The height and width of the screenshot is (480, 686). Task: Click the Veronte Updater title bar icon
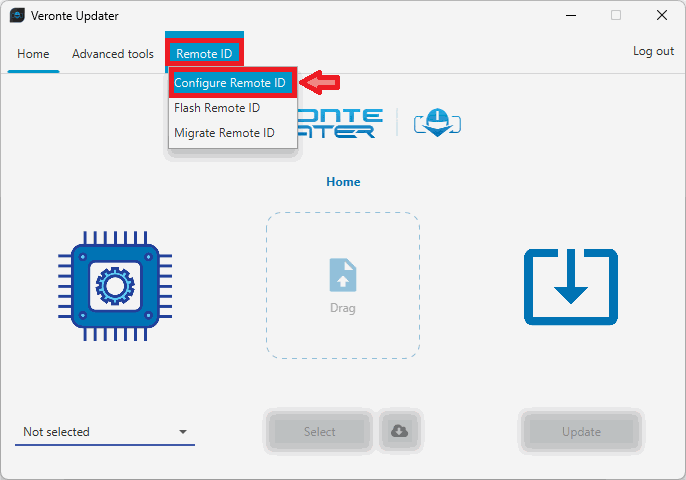point(17,15)
